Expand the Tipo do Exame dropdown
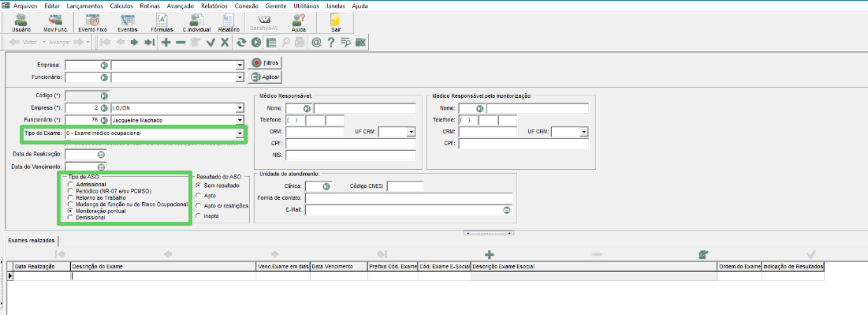This screenshot has width=868, height=315. click(x=240, y=133)
